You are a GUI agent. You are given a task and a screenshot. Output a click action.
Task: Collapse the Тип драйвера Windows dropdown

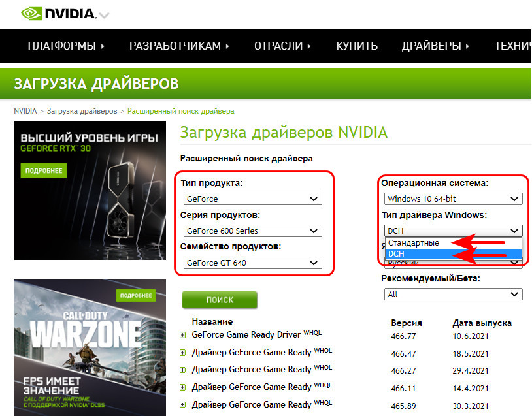pyautogui.click(x=453, y=231)
